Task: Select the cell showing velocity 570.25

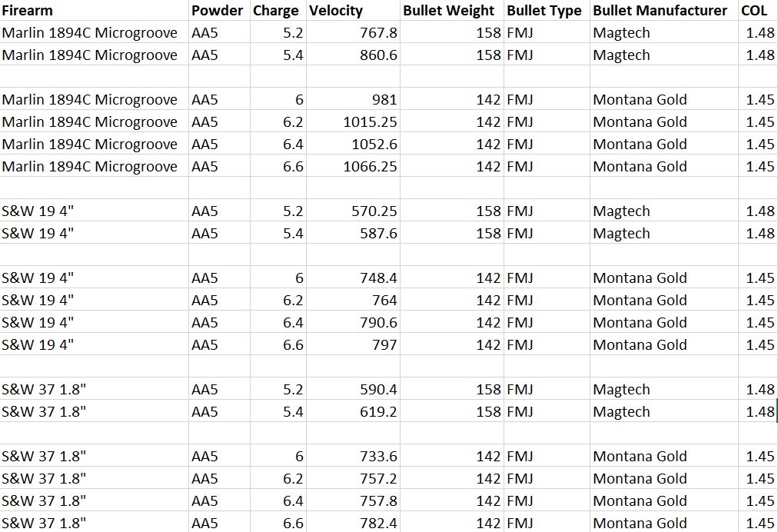Action: [x=353, y=211]
